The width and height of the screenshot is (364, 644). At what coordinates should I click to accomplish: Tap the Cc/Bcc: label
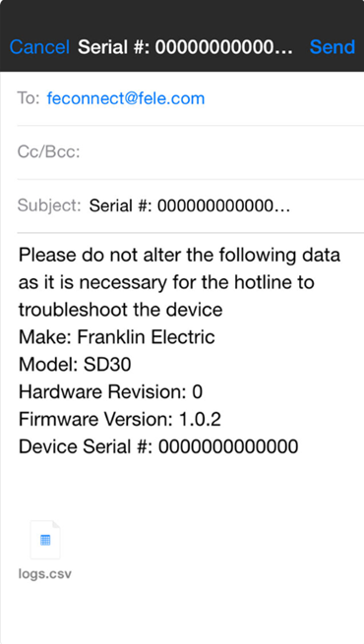pos(48,152)
